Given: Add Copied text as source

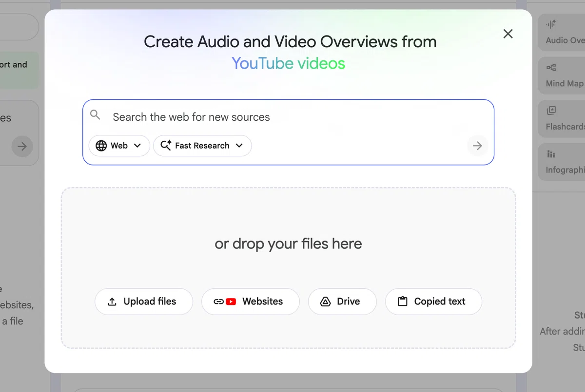Looking at the screenshot, I should click(433, 301).
